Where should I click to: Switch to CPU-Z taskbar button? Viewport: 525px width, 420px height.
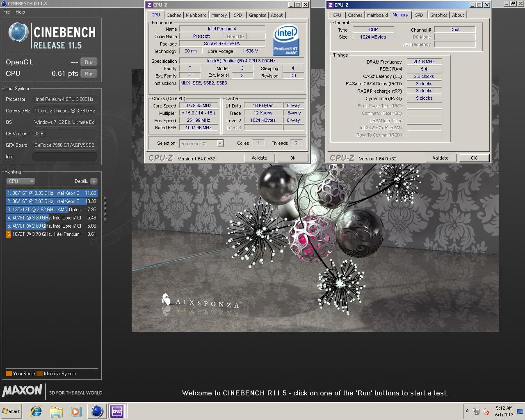[x=117, y=411]
